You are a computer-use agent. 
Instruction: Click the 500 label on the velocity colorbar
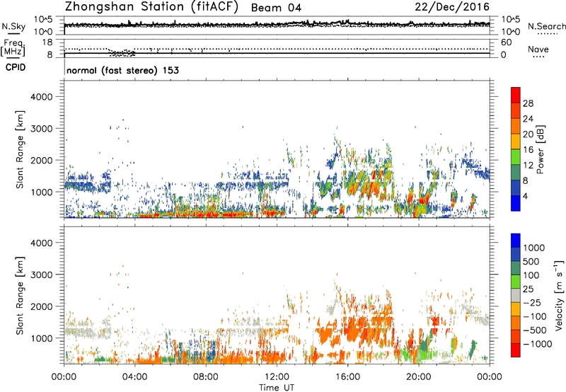[x=531, y=261]
